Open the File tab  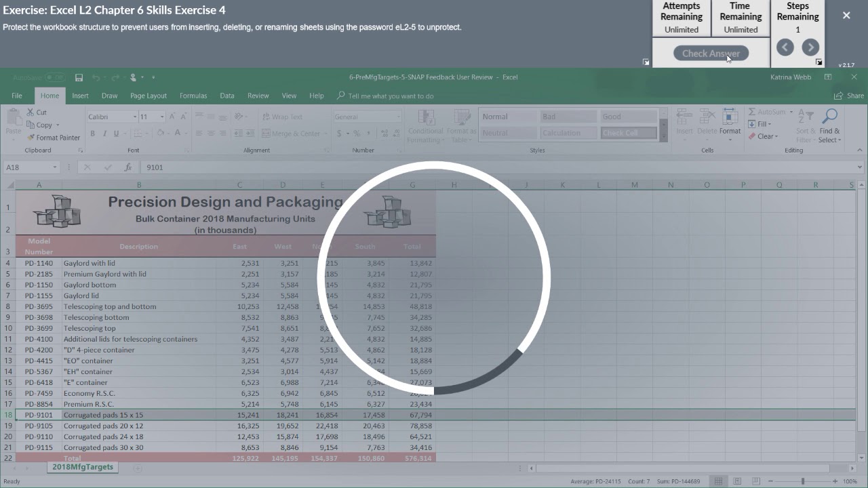pyautogui.click(x=17, y=96)
